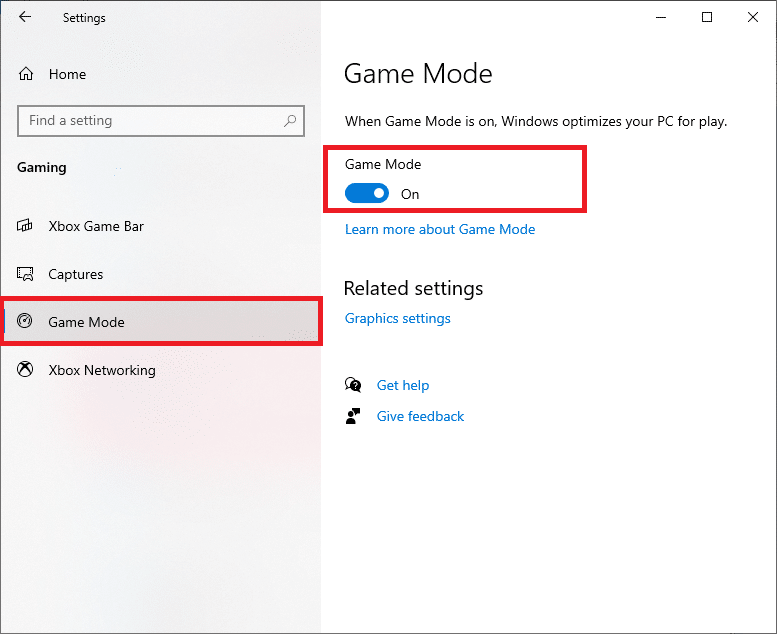Click the back arrow icon
Viewport: 777px width, 634px height.
click(x=25, y=17)
